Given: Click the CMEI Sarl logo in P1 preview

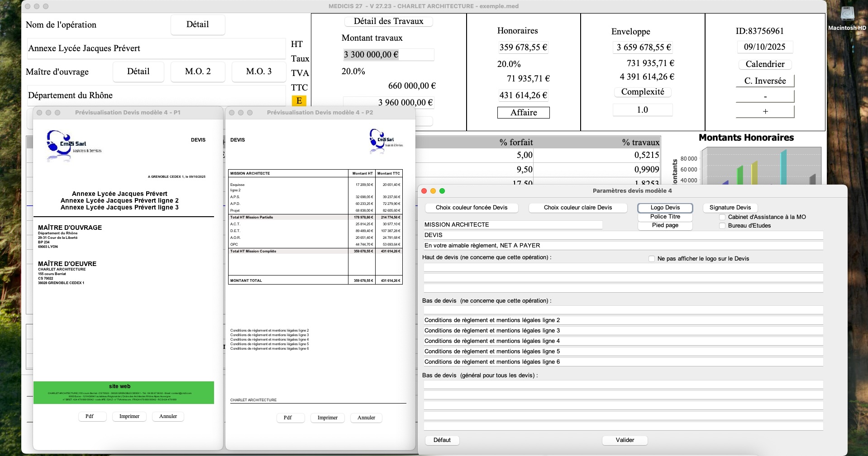Looking at the screenshot, I should tap(74, 145).
